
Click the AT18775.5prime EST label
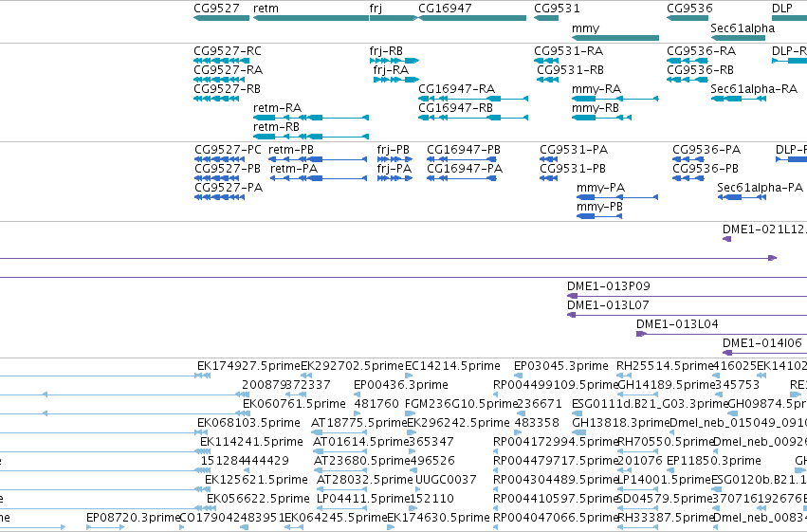point(358,423)
